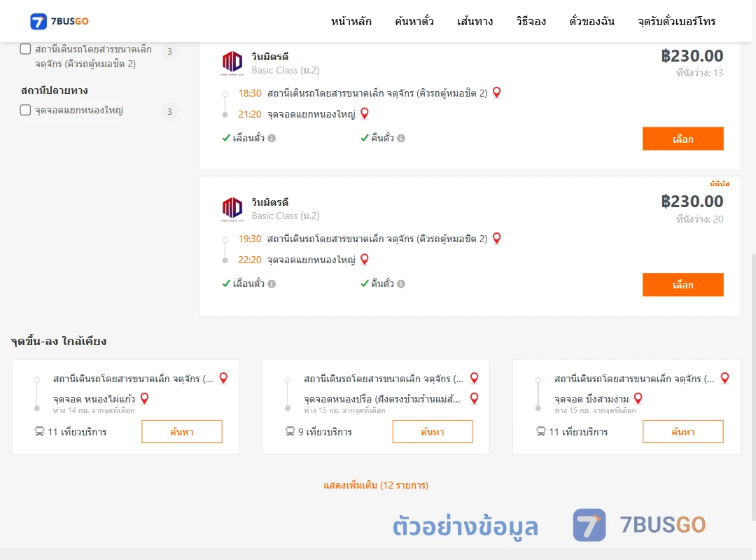Click the 19:30 departure time
The image size is (756, 560).
[250, 239]
